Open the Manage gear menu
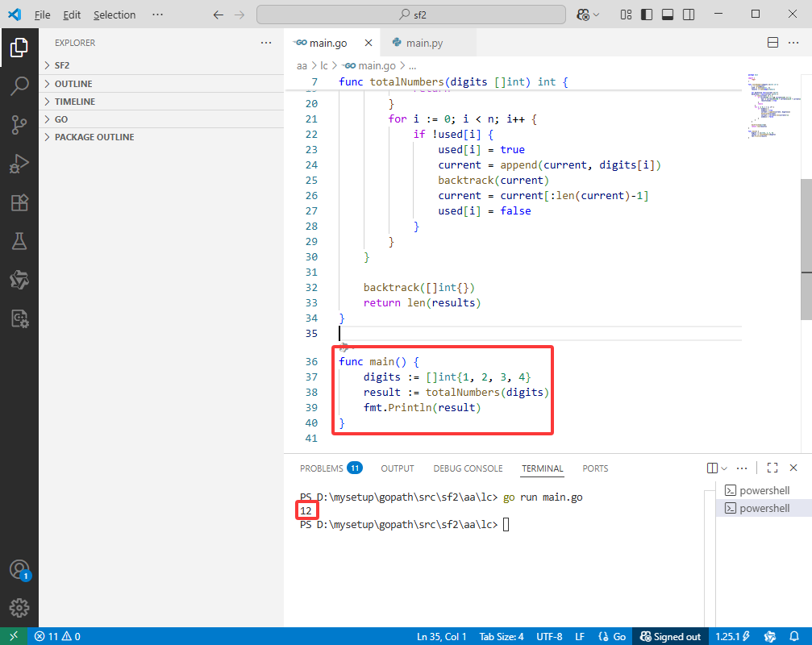 pos(19,608)
